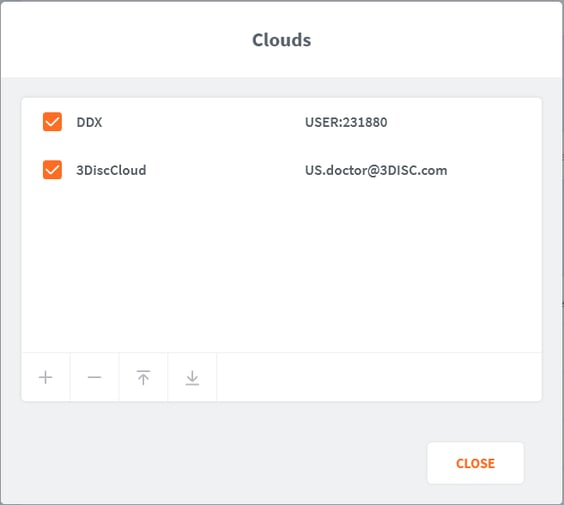Click the USER:231880 account text
The width and height of the screenshot is (564, 505).
pos(346,122)
